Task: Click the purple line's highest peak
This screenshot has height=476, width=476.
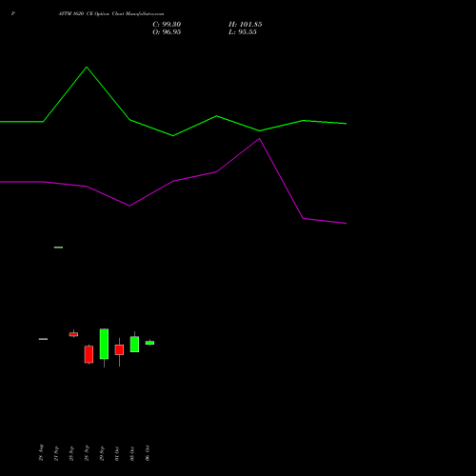Action: pos(260,139)
